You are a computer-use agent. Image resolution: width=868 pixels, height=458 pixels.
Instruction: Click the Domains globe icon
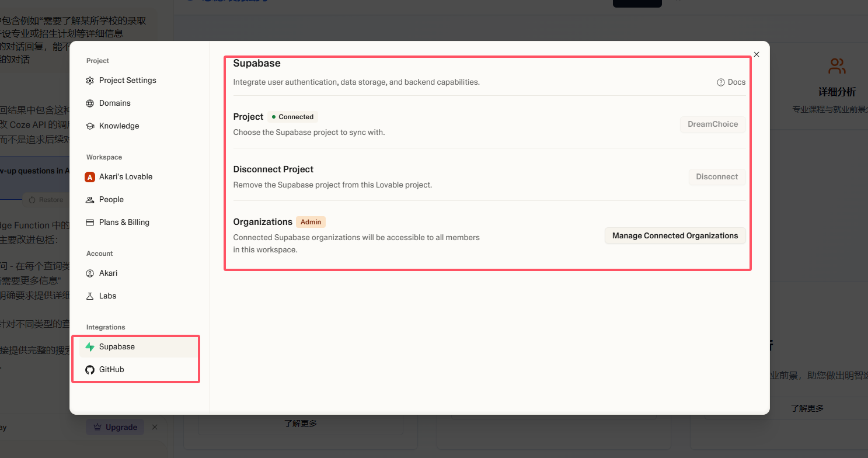point(90,103)
